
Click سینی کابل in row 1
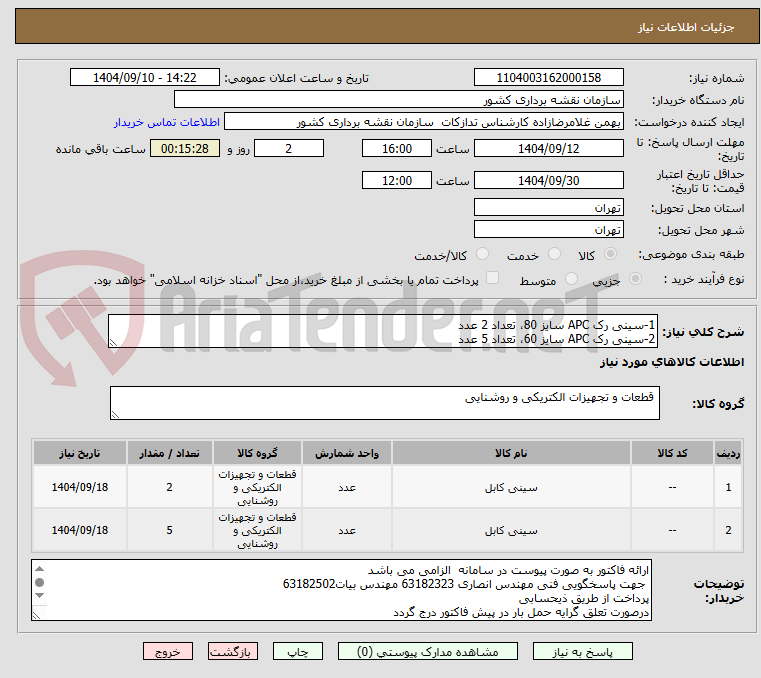[511, 488]
